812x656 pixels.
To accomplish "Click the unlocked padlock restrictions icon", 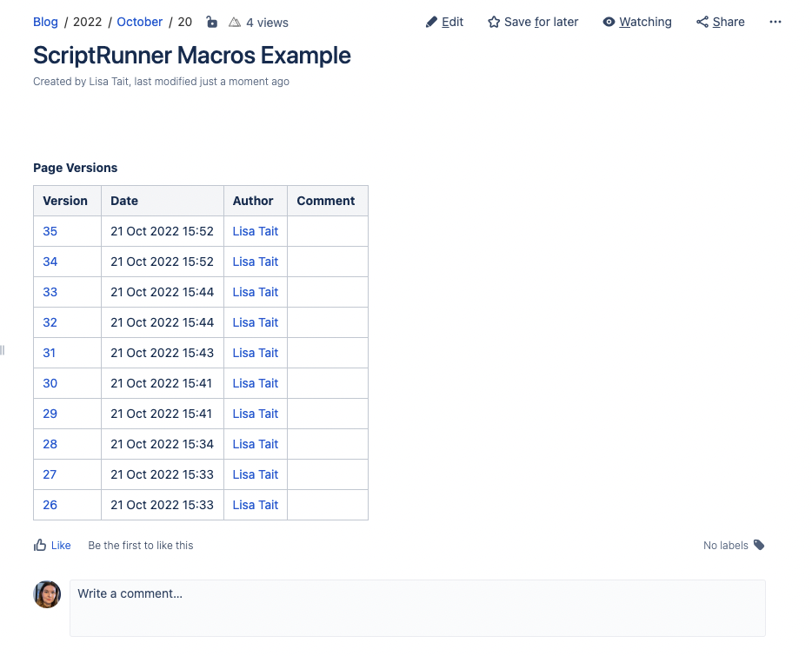I will point(212,22).
